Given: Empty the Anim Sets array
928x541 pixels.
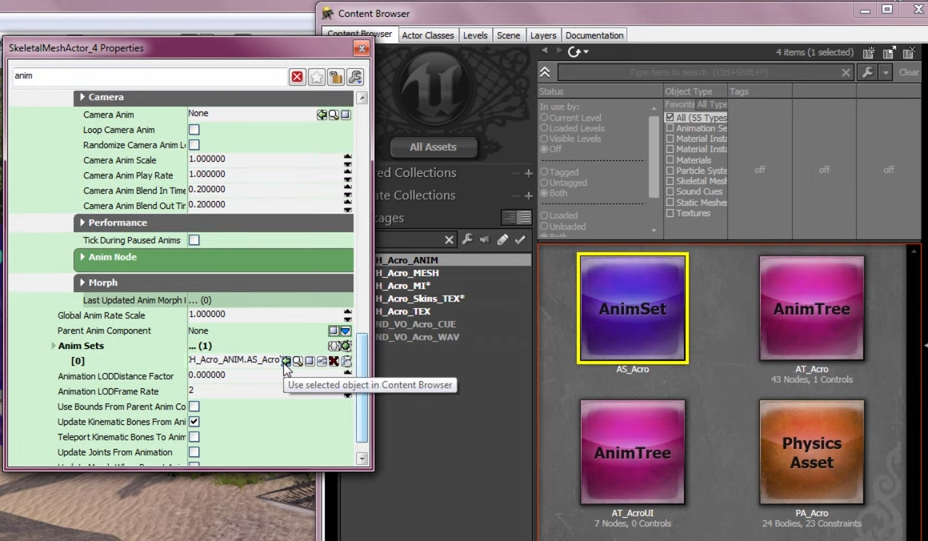Looking at the screenshot, I should (x=334, y=346).
